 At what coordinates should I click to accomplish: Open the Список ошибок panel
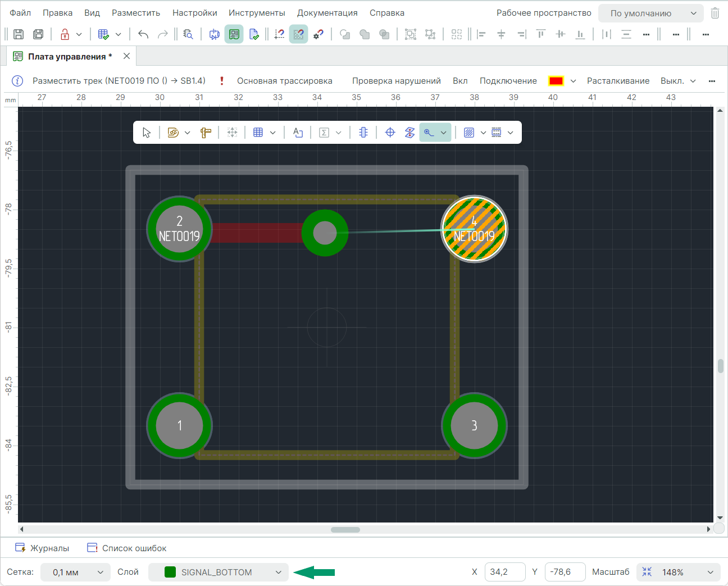pos(127,548)
